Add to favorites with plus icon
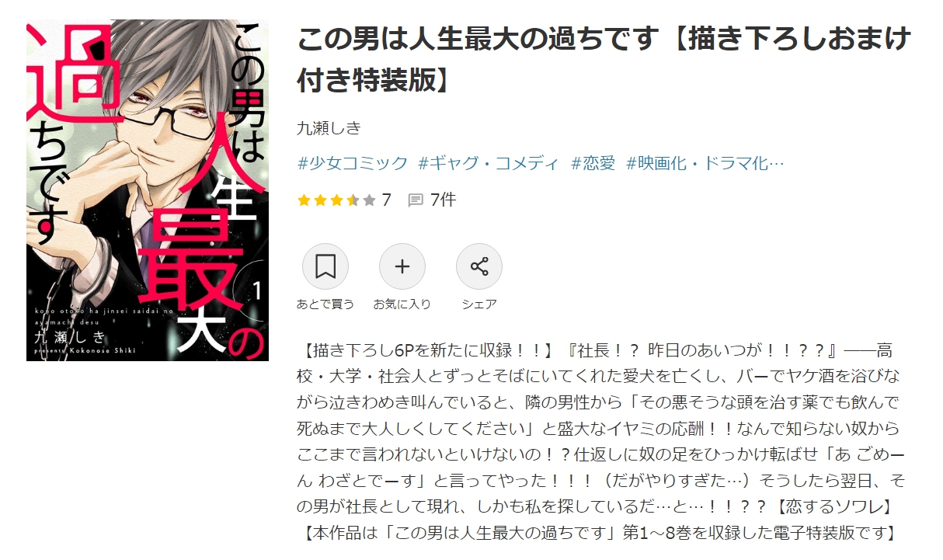Image resolution: width=943 pixels, height=560 pixels. coord(402,267)
